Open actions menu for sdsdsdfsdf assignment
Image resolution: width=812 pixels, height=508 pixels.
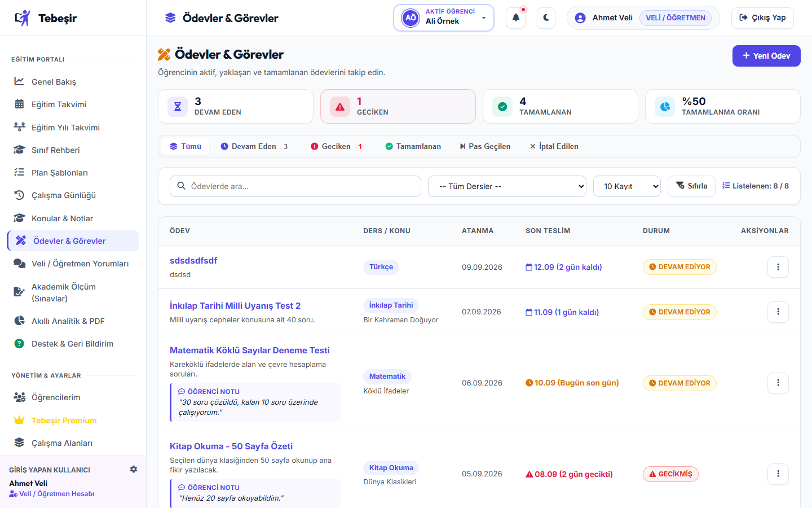tap(778, 267)
